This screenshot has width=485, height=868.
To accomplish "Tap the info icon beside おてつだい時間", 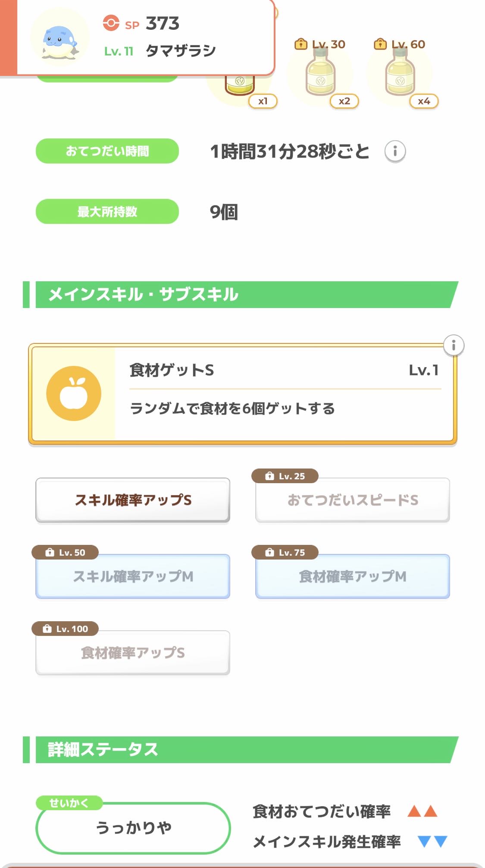I will [395, 151].
